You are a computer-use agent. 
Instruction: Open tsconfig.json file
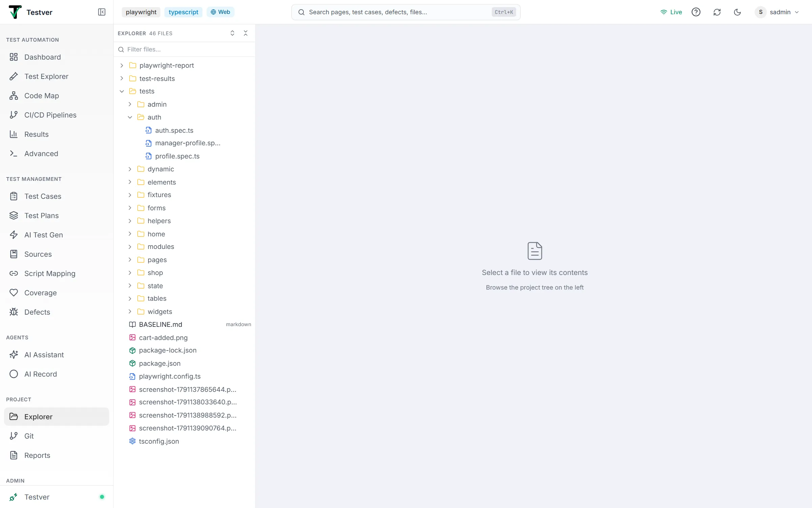[184, 441]
